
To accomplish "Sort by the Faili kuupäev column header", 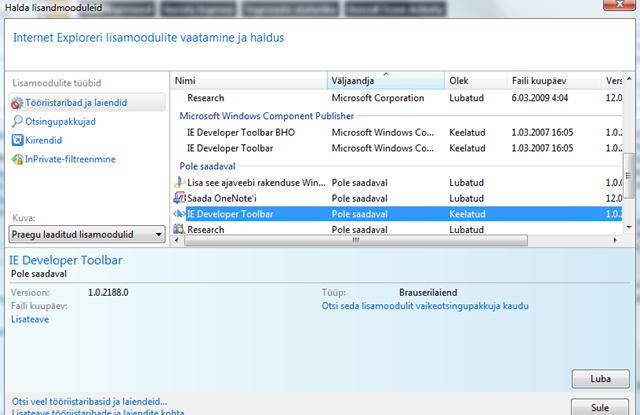I will pos(554,81).
